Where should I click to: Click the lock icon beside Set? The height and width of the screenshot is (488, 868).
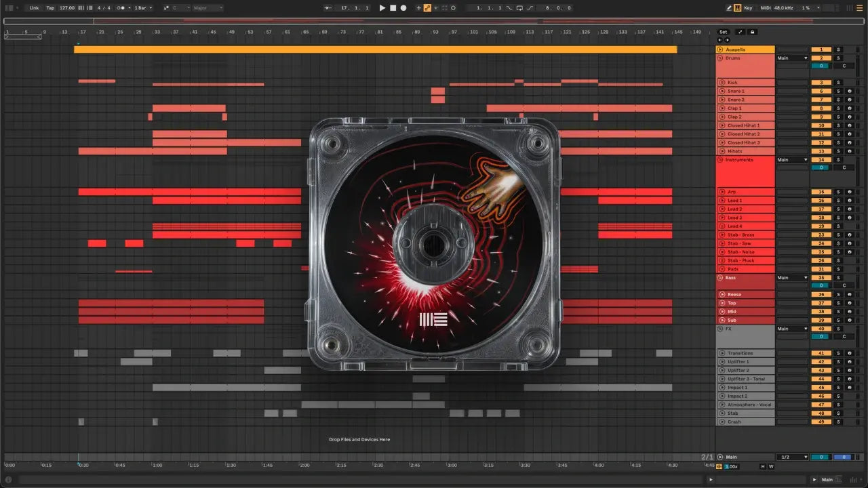coord(752,32)
